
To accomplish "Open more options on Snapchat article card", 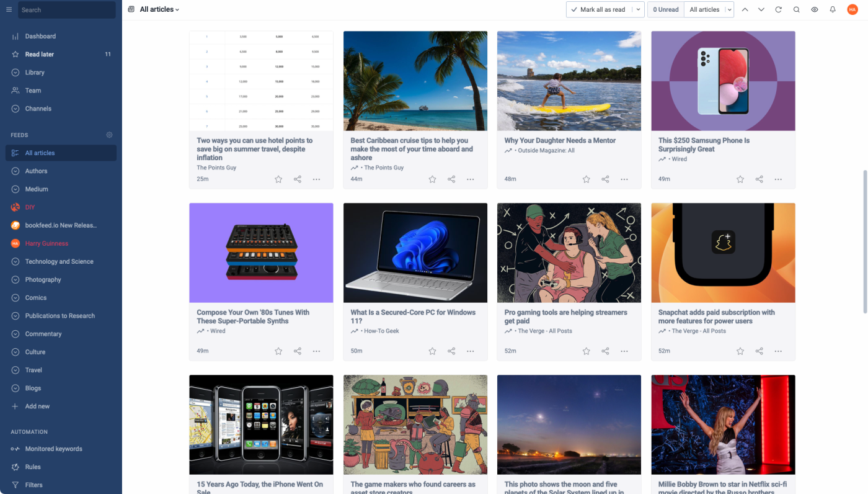I will 778,351.
